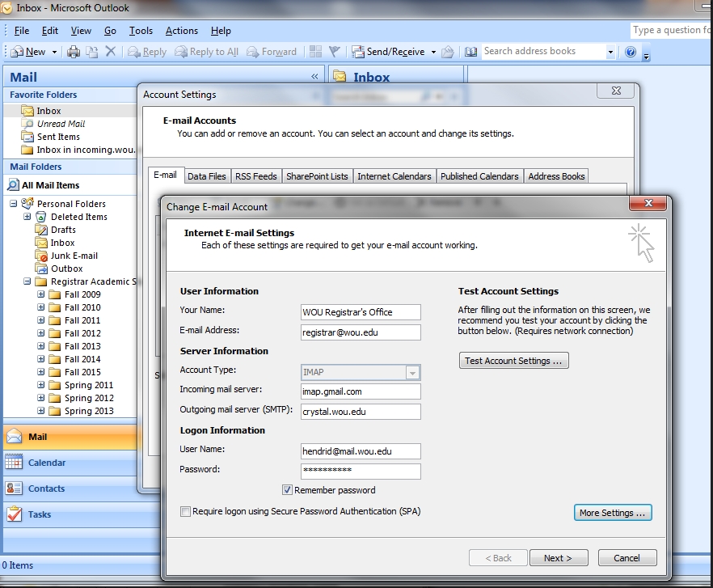Expand the Spring 2011 folder
The image size is (713, 588).
41,384
